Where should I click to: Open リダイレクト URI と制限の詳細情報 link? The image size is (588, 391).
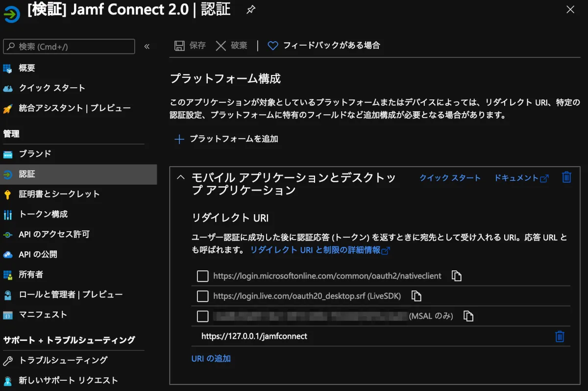[320, 250]
